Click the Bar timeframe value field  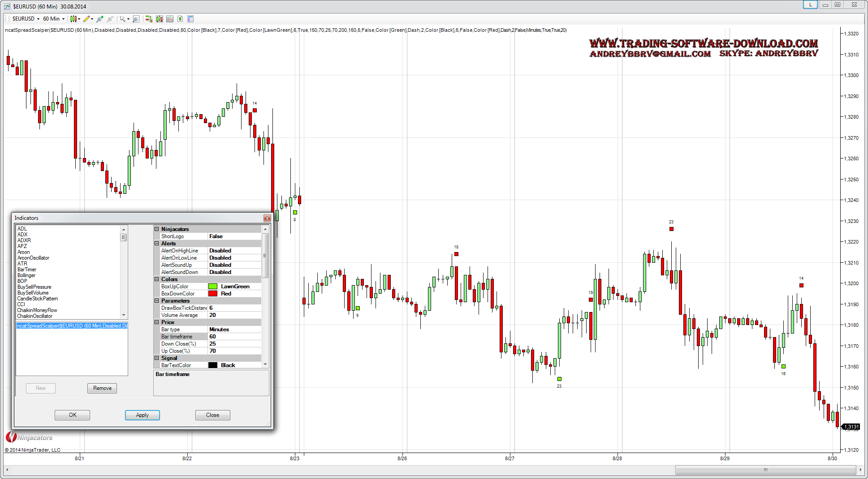(234, 337)
